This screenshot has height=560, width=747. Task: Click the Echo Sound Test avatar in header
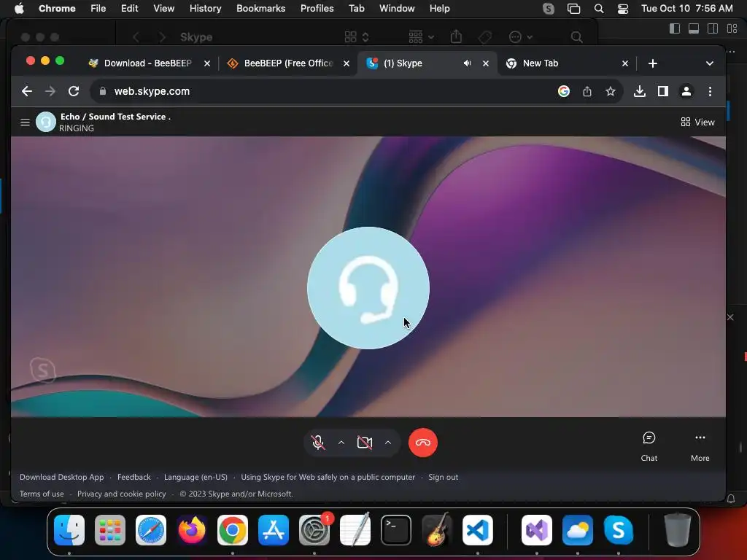[46, 122]
